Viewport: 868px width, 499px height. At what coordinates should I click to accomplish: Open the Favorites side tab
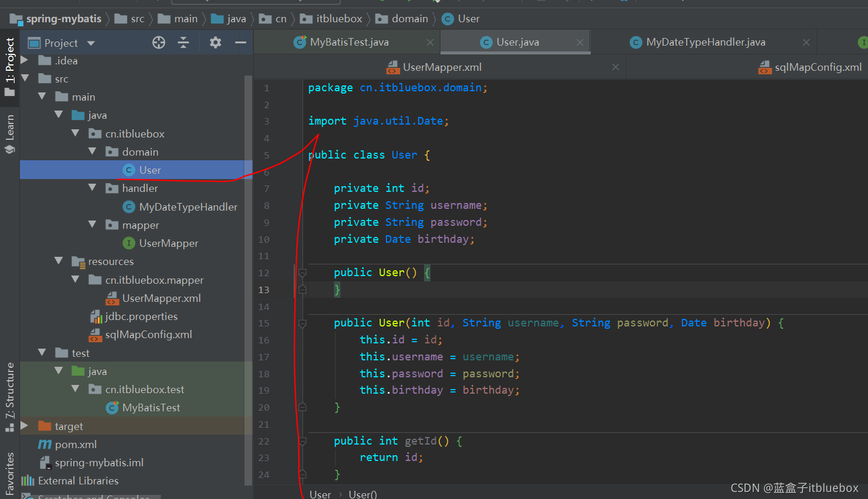tap(9, 474)
